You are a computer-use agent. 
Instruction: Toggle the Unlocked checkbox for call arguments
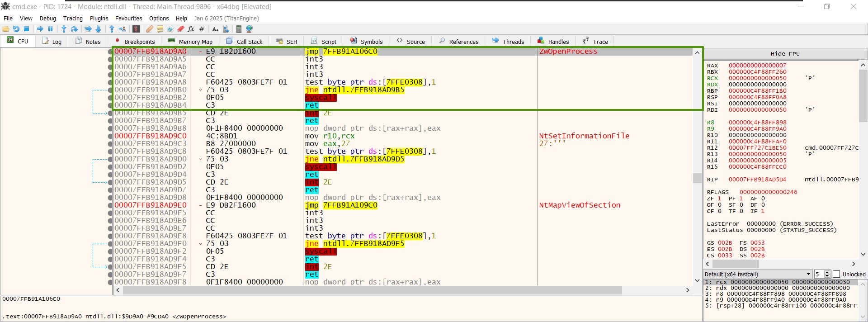[836, 274]
